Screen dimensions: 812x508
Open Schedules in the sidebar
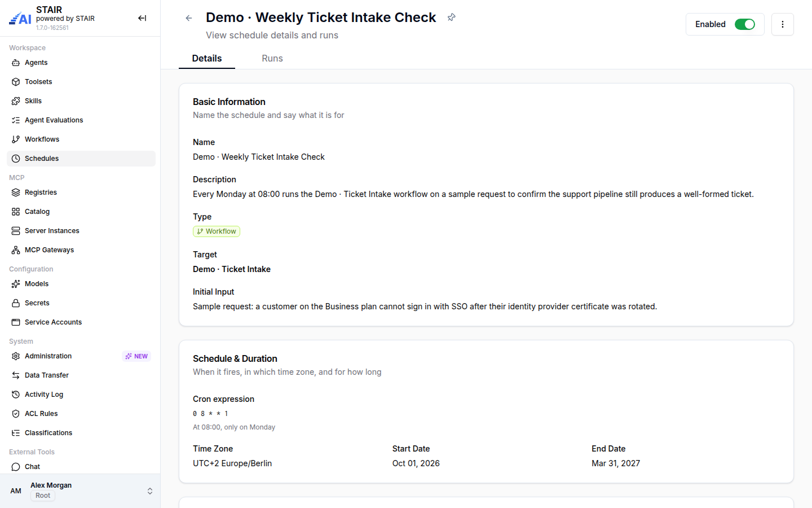(x=81, y=159)
